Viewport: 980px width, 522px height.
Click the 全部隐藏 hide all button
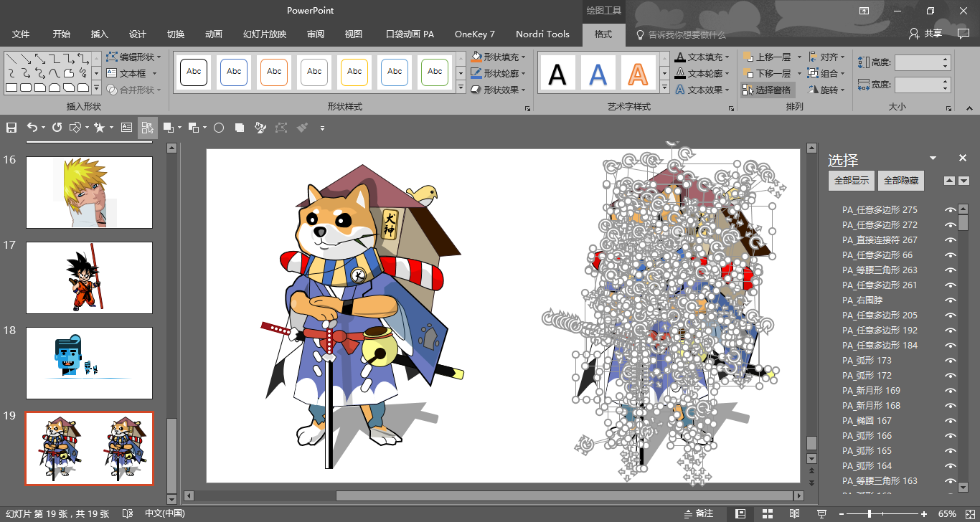coord(900,181)
